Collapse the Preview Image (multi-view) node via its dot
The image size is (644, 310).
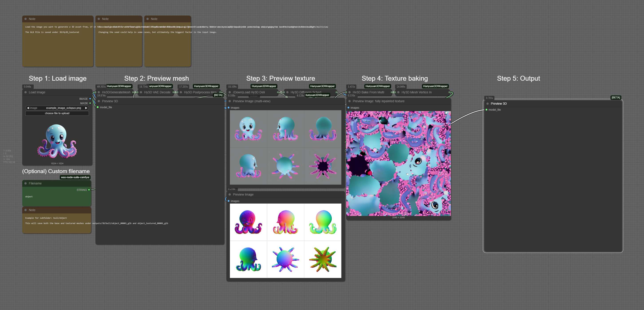pos(229,101)
